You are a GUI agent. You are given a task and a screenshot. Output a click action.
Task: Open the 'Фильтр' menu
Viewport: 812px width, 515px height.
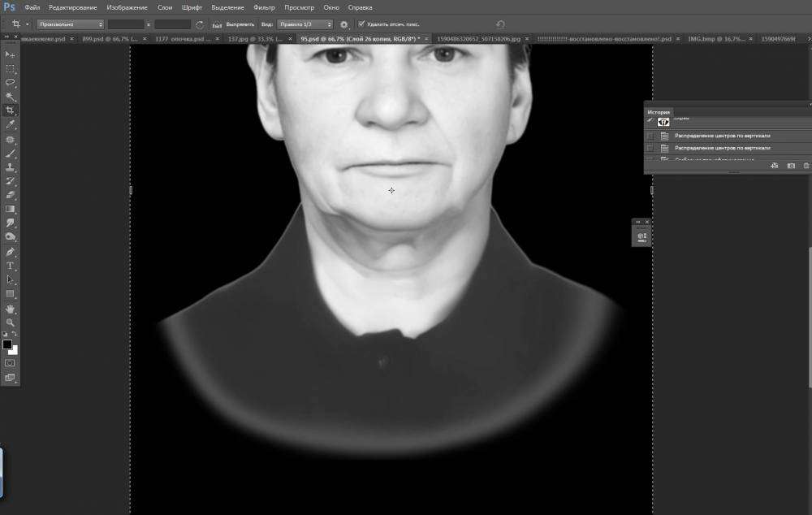264,7
